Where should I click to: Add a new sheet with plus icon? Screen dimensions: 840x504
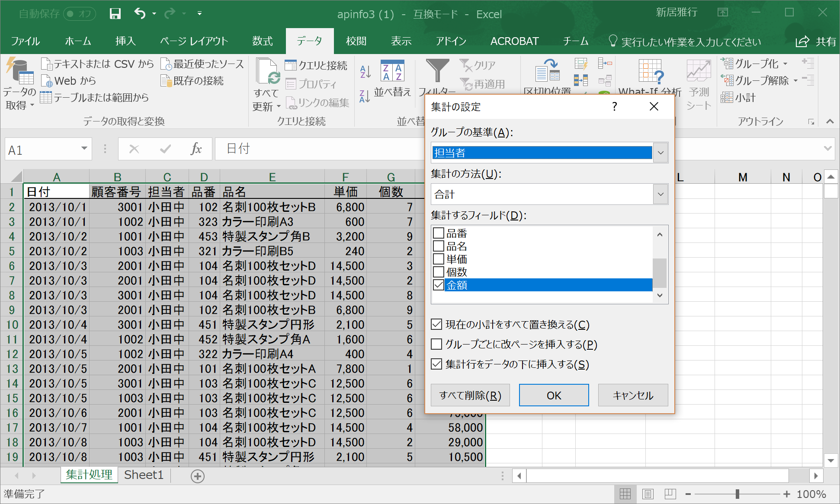point(198,476)
